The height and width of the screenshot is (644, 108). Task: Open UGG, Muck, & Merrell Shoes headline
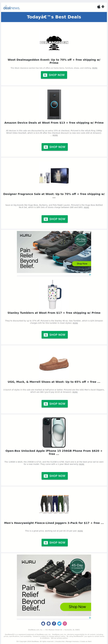pos(54,382)
